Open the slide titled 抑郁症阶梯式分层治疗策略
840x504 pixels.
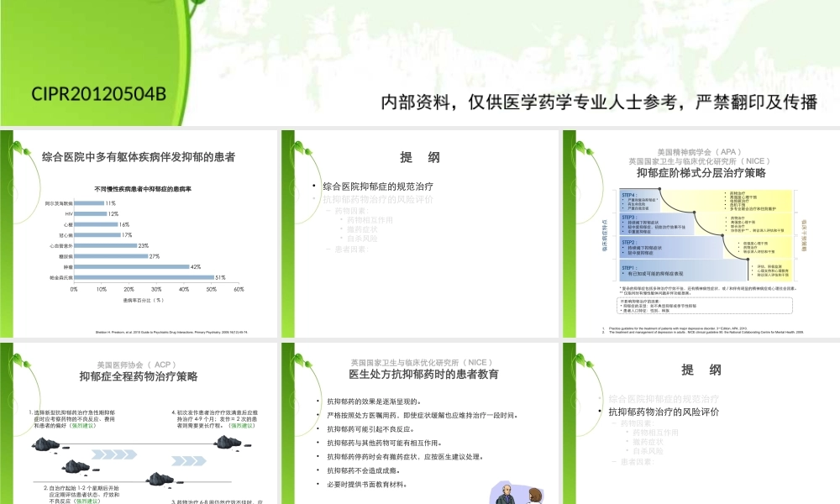tap(701, 174)
